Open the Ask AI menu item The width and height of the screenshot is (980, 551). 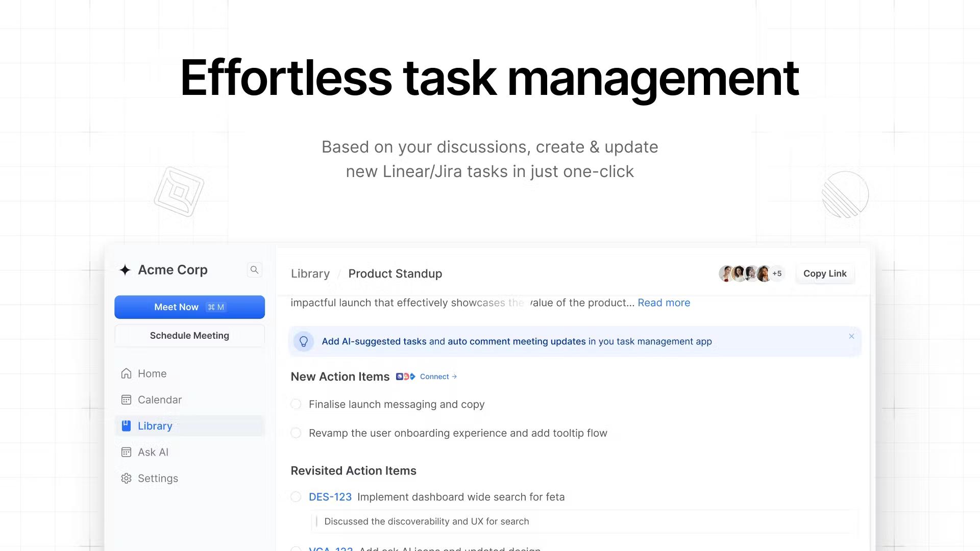[153, 453]
